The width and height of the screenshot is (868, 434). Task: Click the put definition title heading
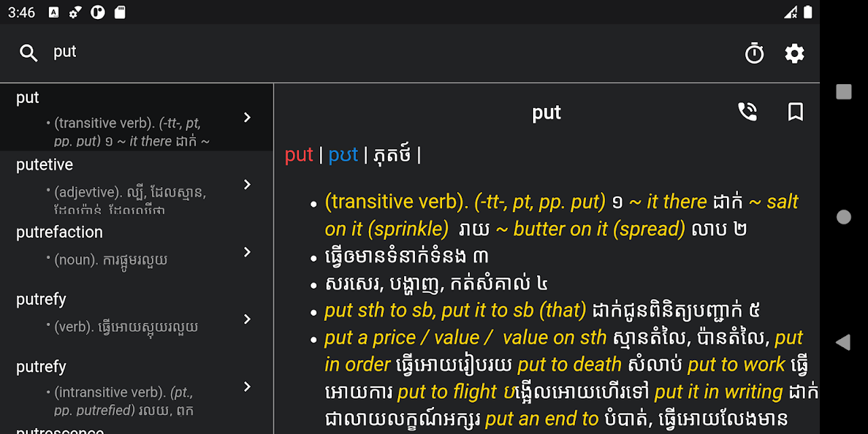[547, 113]
